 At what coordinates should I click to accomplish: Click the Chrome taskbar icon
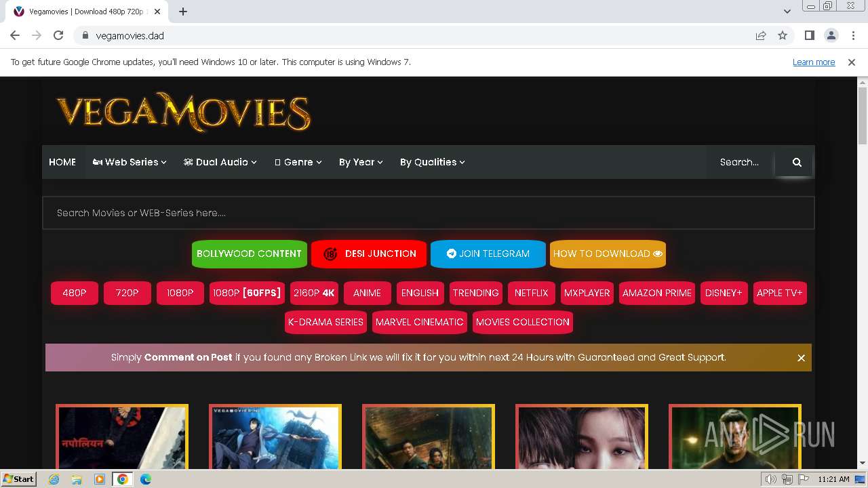point(123,479)
